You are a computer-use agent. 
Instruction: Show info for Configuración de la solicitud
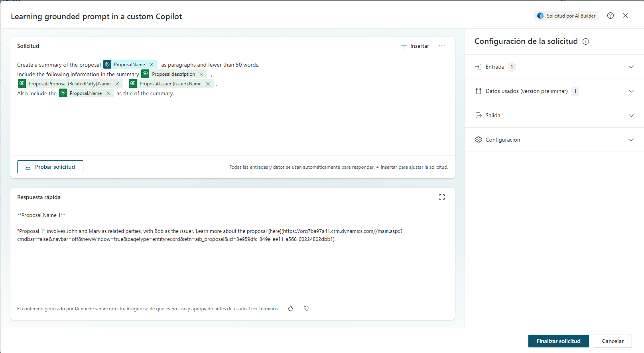pos(586,41)
